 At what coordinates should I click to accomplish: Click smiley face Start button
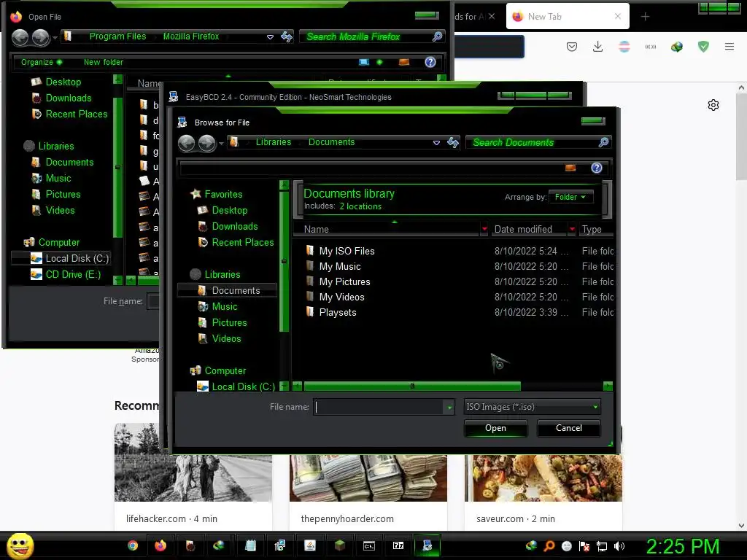click(x=20, y=545)
